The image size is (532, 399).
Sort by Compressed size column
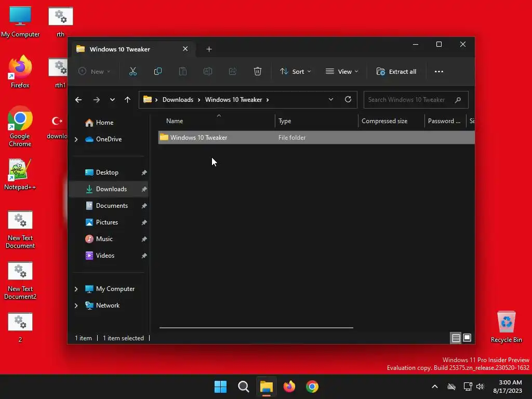pyautogui.click(x=391, y=121)
